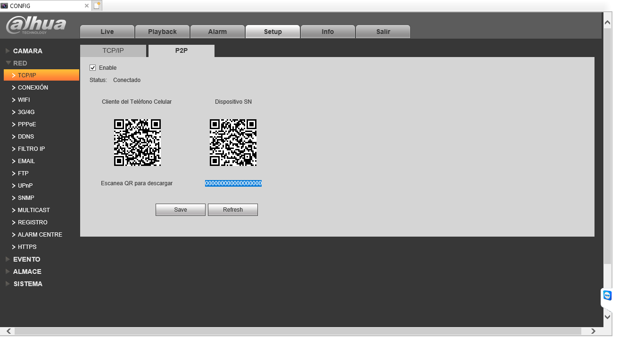Select the CONFIG browser tab
Viewport: 644px width, 362px height.
point(46,6)
